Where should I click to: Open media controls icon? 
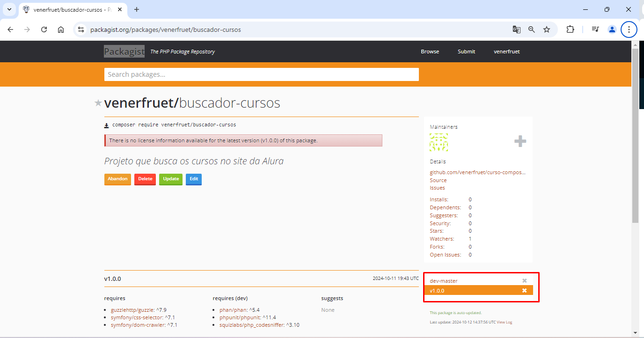(x=595, y=29)
